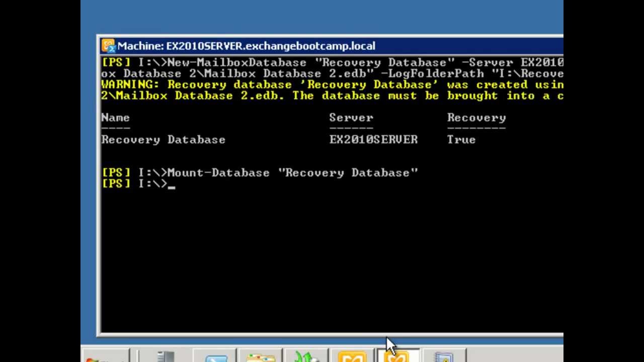The width and height of the screenshot is (644, 362).
Task: Click the empty [PS] I:\> prompt line
Action: [x=138, y=184]
